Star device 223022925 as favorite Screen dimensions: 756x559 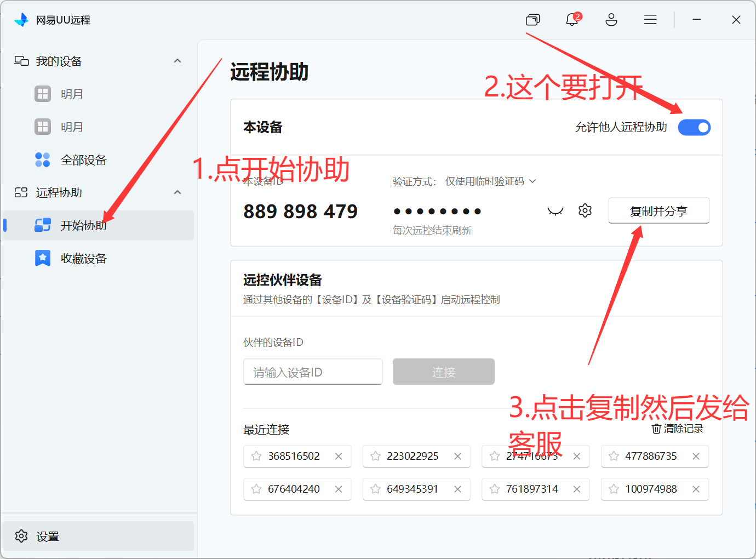pyautogui.click(x=375, y=456)
